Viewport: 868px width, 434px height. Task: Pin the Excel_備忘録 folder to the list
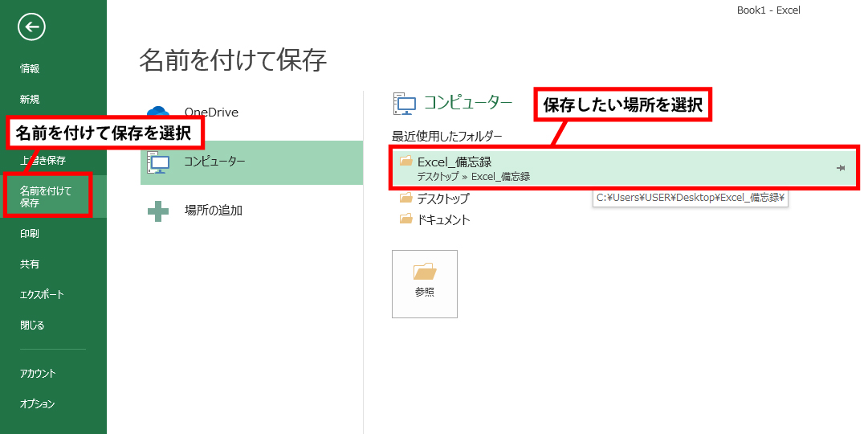pos(841,168)
